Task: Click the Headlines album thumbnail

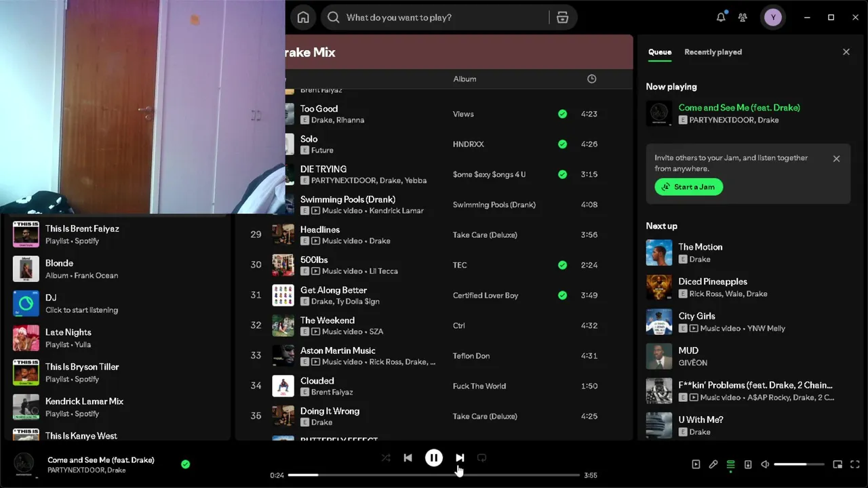Action: point(283,235)
